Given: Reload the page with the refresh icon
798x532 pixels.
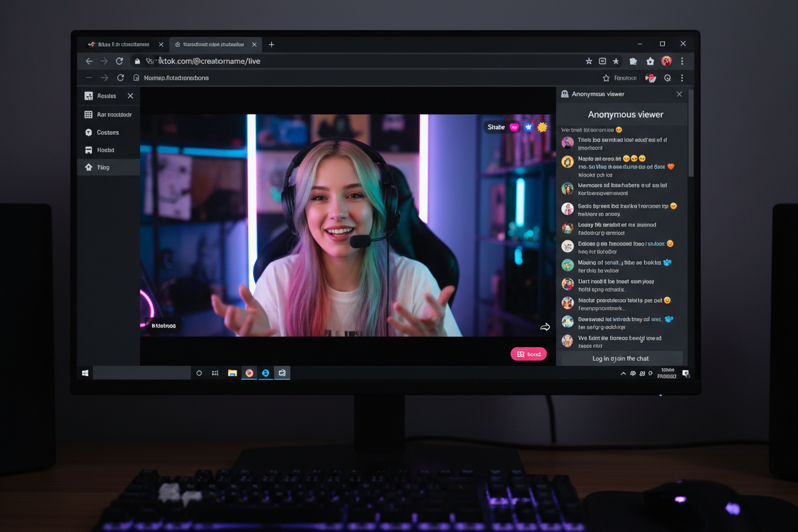Looking at the screenshot, I should pos(119,61).
